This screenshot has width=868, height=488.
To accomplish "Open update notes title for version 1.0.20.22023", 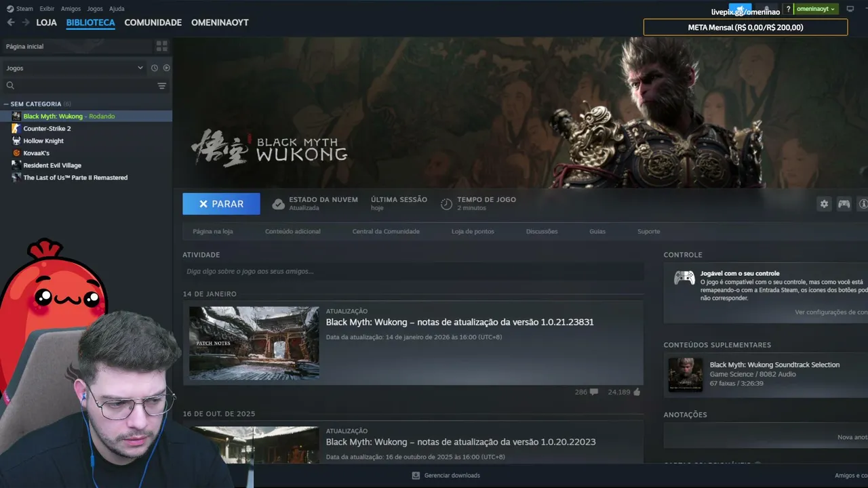I will click(x=461, y=442).
